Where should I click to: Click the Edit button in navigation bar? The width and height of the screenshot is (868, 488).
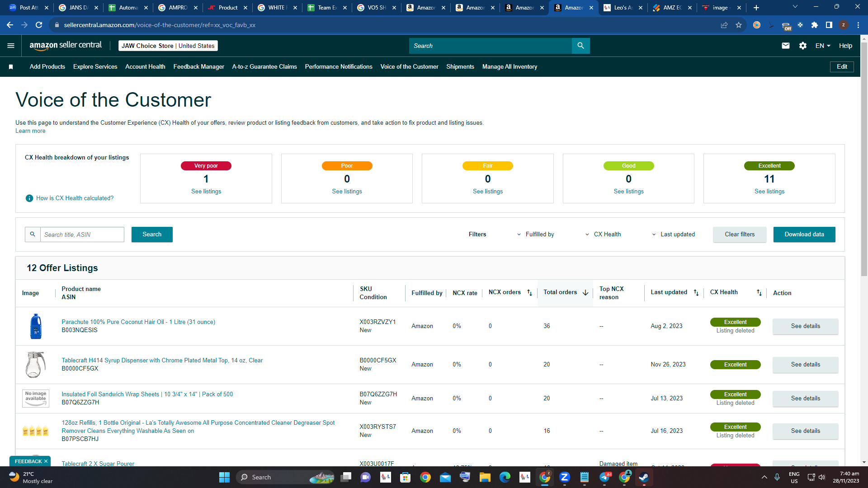[842, 67]
